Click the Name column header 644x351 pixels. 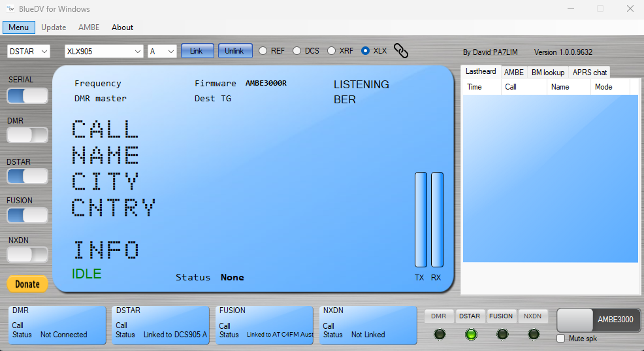(569, 87)
